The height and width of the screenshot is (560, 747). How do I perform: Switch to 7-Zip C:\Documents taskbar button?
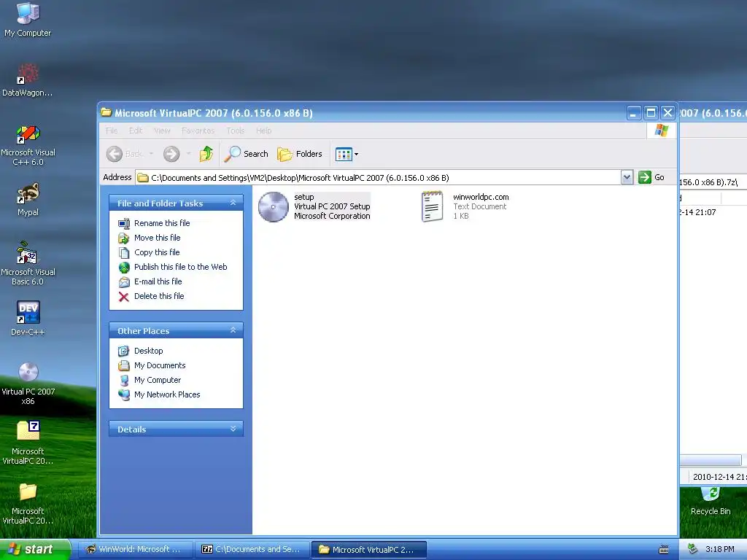[x=252, y=550]
